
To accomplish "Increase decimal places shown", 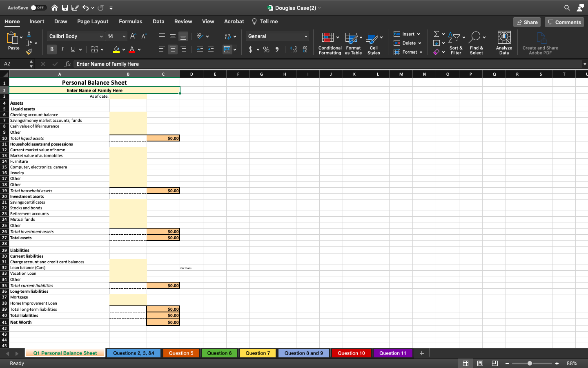I will coord(294,49).
